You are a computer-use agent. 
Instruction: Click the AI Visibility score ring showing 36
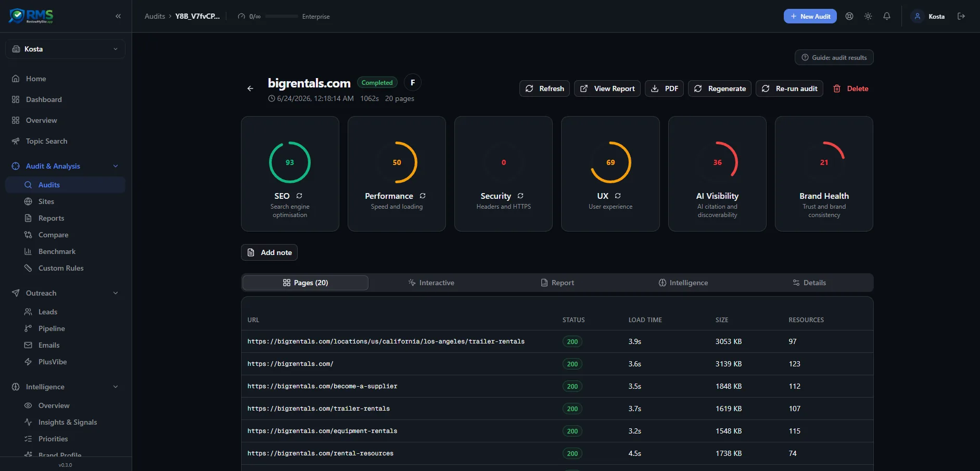pyautogui.click(x=717, y=162)
